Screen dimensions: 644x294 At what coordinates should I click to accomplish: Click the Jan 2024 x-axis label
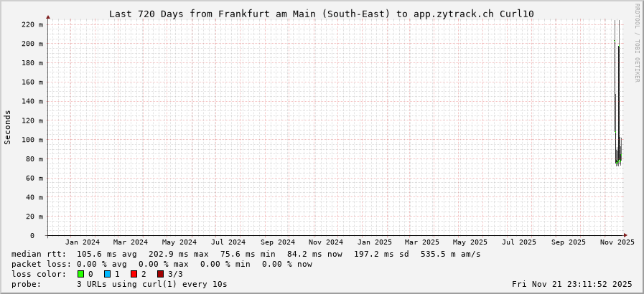pos(83,242)
